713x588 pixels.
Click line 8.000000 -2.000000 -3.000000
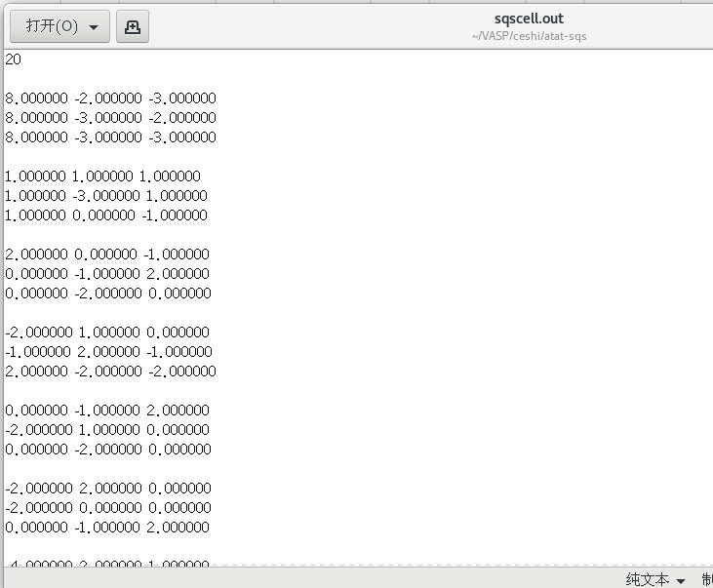pos(110,98)
